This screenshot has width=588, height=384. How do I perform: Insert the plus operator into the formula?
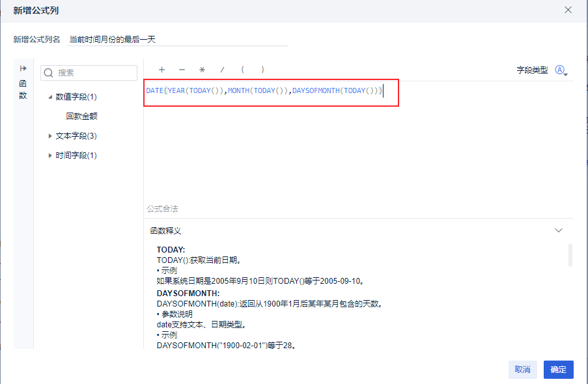tap(161, 70)
